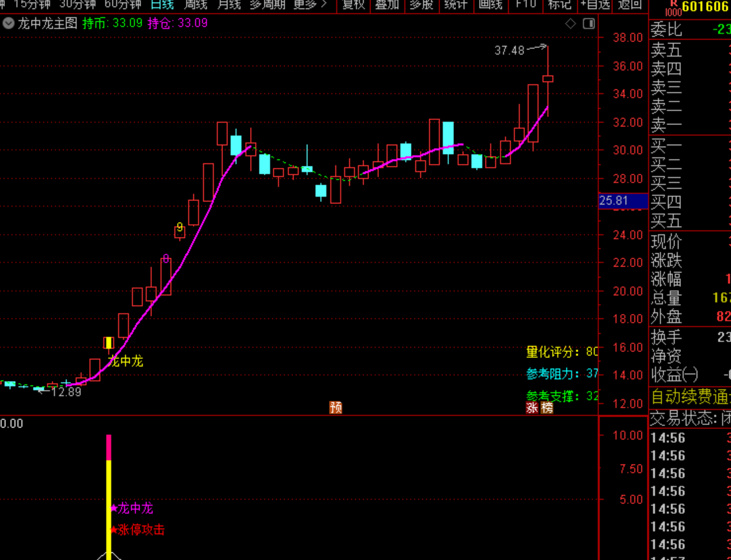The image size is (731, 560).
Task: Select the 周线 weekly period tab
Action: (x=195, y=5)
